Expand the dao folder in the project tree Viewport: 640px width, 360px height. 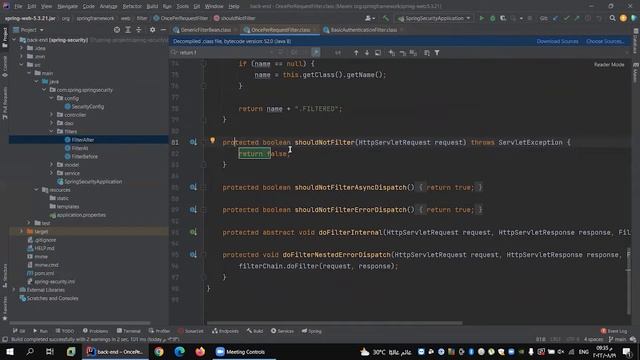point(52,123)
